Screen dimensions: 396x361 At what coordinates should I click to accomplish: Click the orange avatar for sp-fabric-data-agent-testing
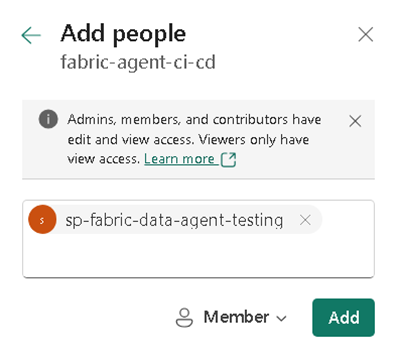[x=42, y=219]
